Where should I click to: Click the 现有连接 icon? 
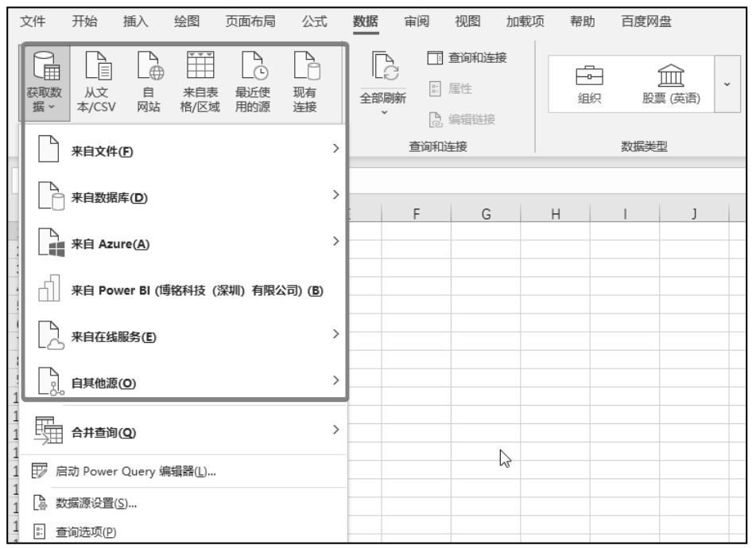coord(307,65)
